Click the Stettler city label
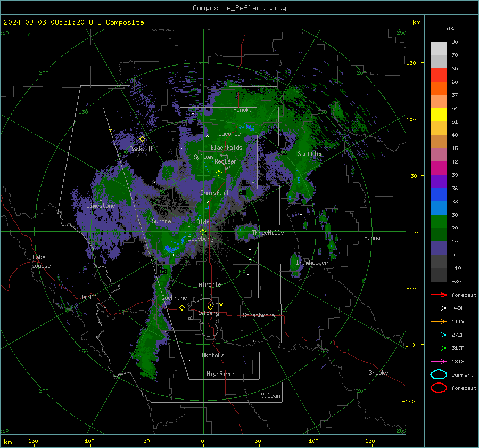Screen dimensions: 479x448 310,154
